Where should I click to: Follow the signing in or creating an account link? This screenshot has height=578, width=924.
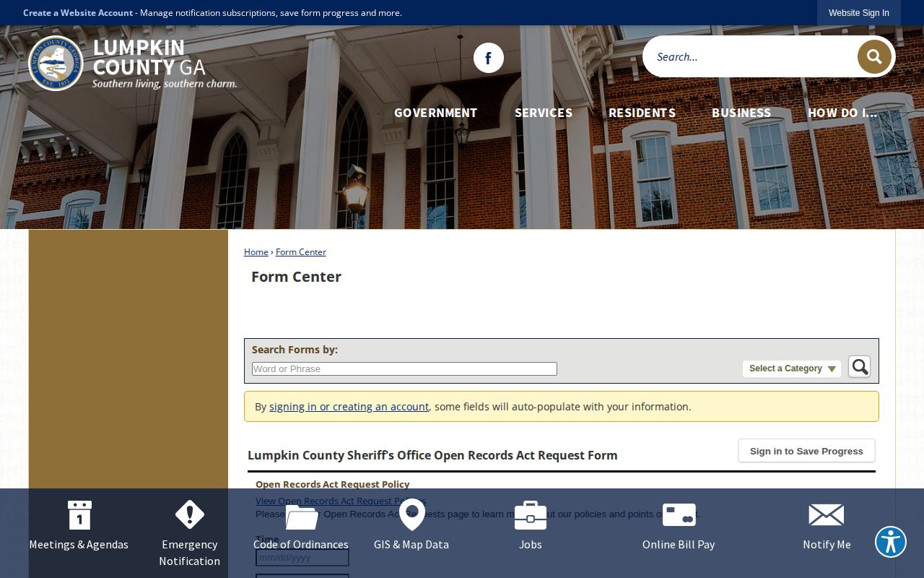349,407
